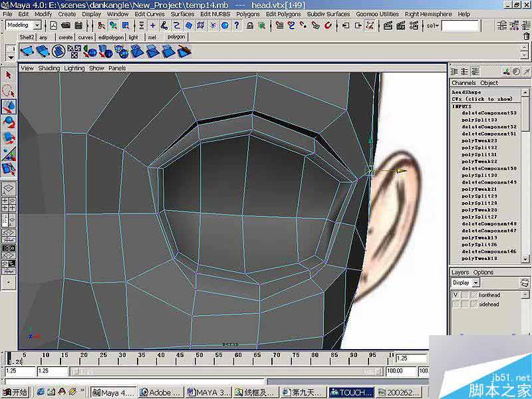Toggle visibility V box for fronthead layer

(456, 295)
